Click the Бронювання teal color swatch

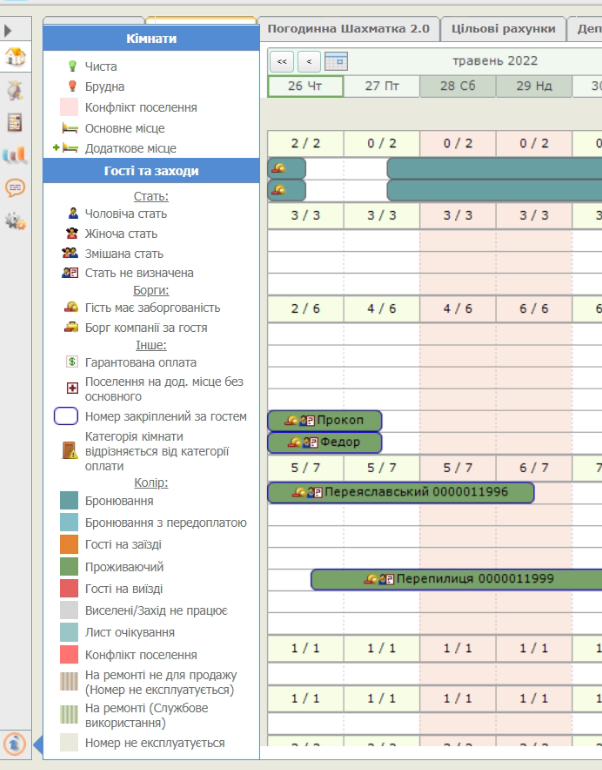(x=68, y=500)
